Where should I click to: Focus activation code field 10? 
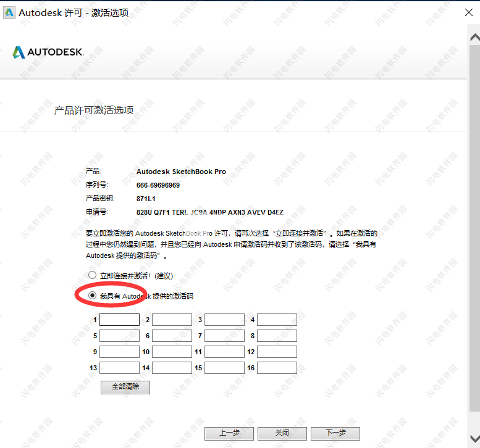point(172,352)
